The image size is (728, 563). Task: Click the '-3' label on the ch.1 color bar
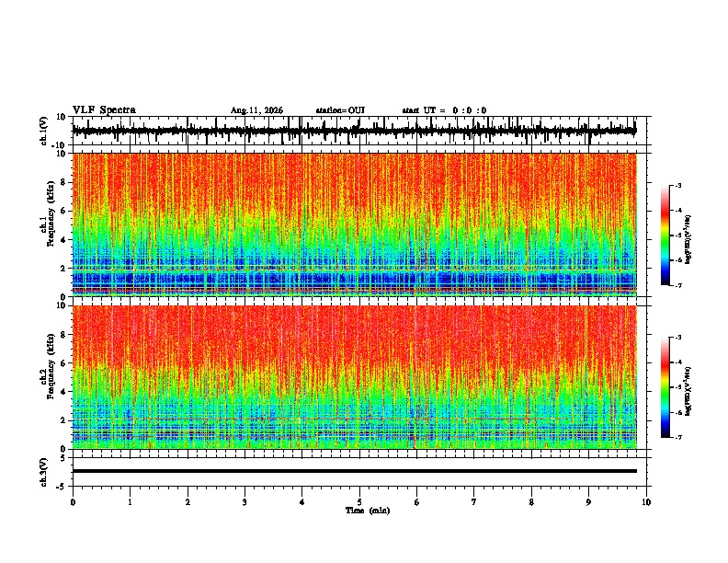click(677, 186)
